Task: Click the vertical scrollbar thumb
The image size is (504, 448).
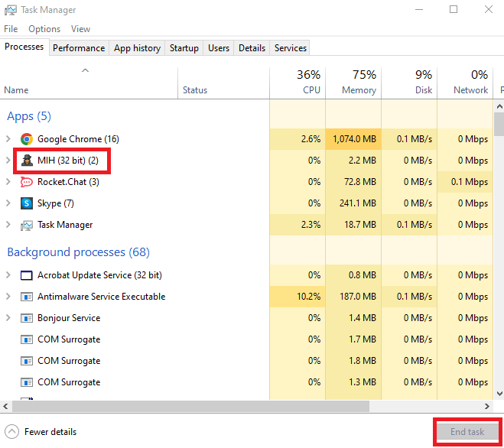Action: tap(499, 124)
